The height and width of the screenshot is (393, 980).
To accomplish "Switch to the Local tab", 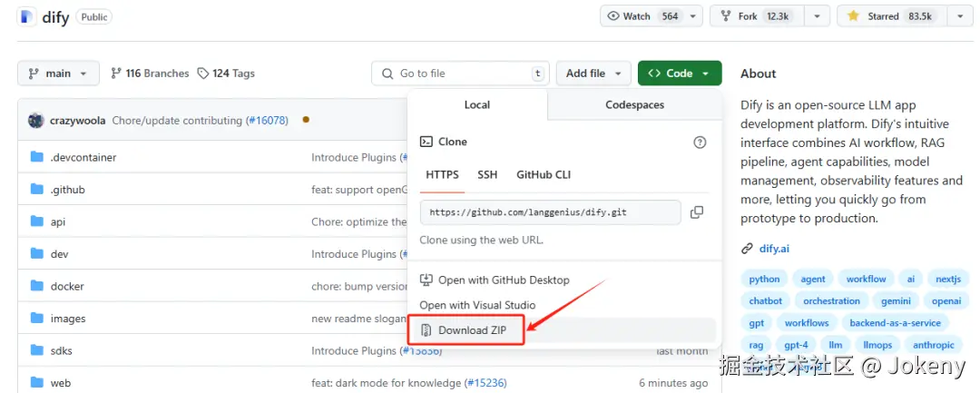I will tap(477, 105).
